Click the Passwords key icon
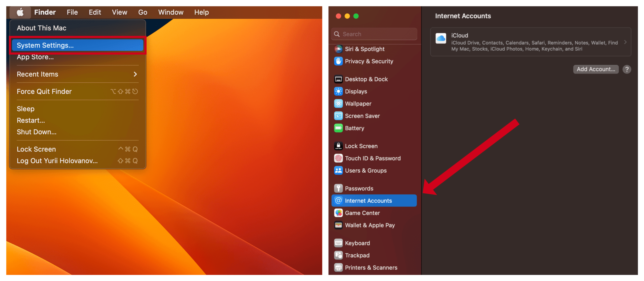Screen dimensions: 644x281 coord(338,188)
